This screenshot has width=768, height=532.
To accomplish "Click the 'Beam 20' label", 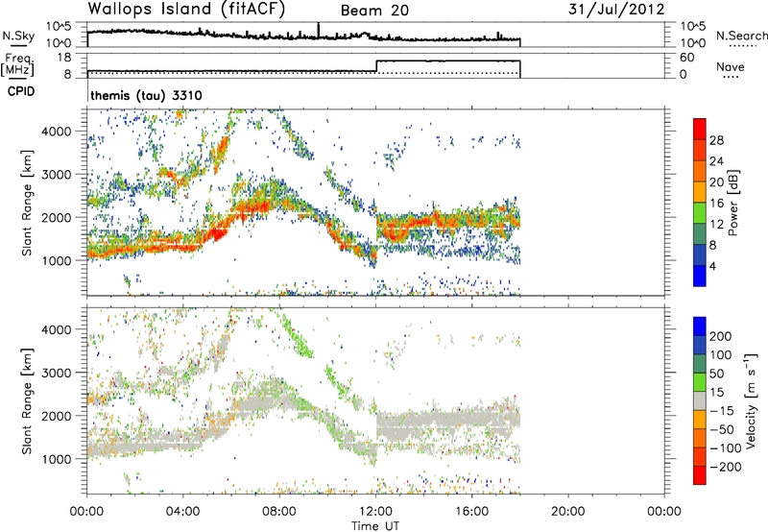I will [x=374, y=11].
